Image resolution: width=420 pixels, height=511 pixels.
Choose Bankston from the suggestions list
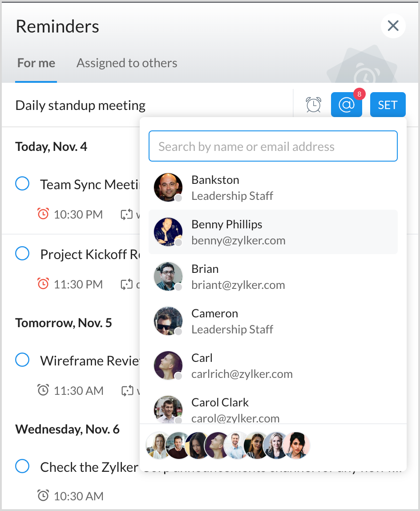(x=273, y=187)
